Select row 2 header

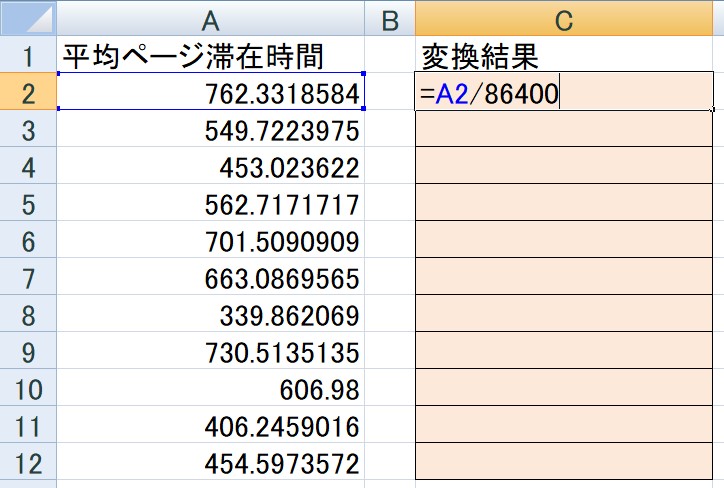pyautogui.click(x=27, y=94)
